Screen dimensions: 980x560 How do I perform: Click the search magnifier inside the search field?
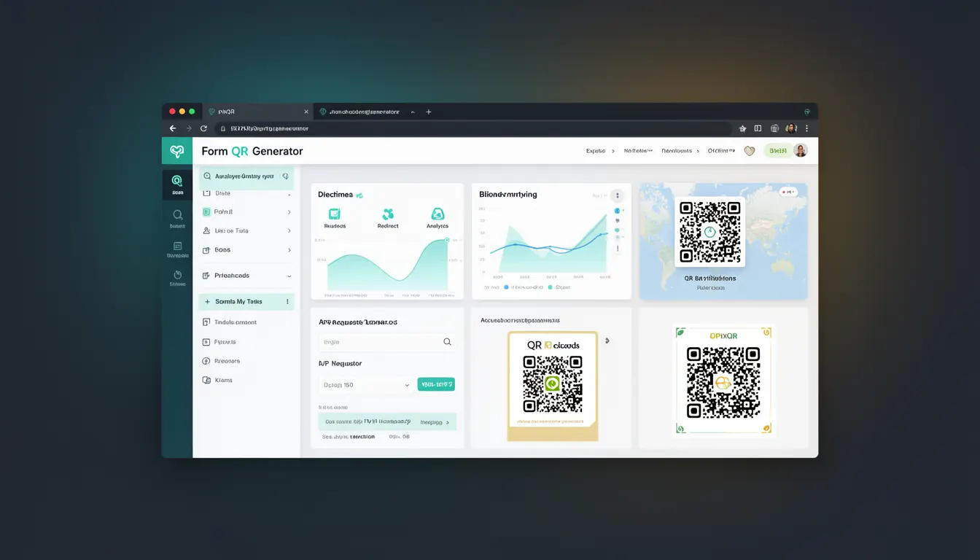tap(448, 341)
